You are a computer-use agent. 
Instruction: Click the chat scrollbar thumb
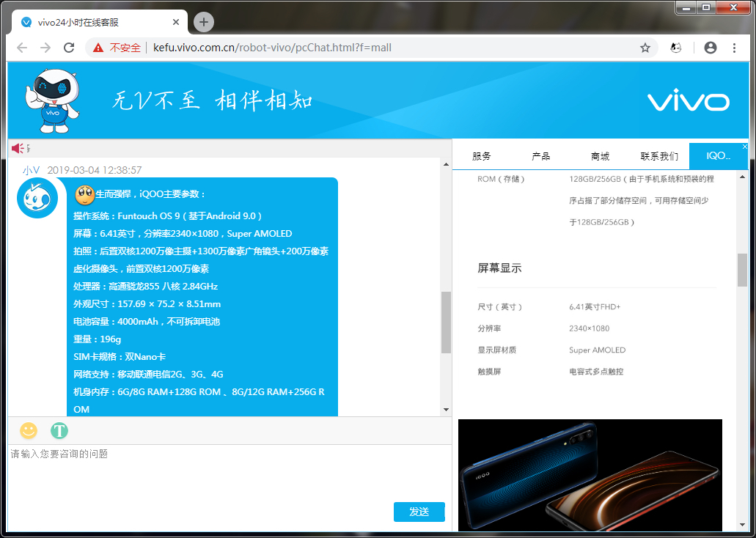(x=446, y=322)
